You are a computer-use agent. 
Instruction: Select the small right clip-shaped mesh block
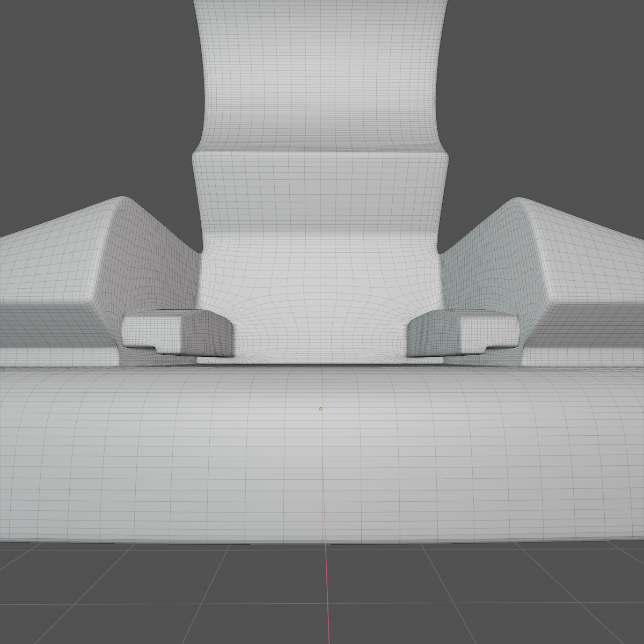pos(463,334)
